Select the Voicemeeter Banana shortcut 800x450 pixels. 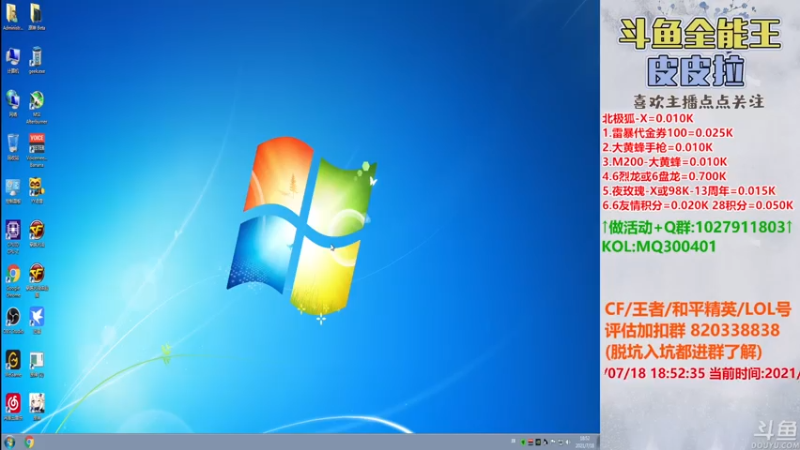[36, 151]
